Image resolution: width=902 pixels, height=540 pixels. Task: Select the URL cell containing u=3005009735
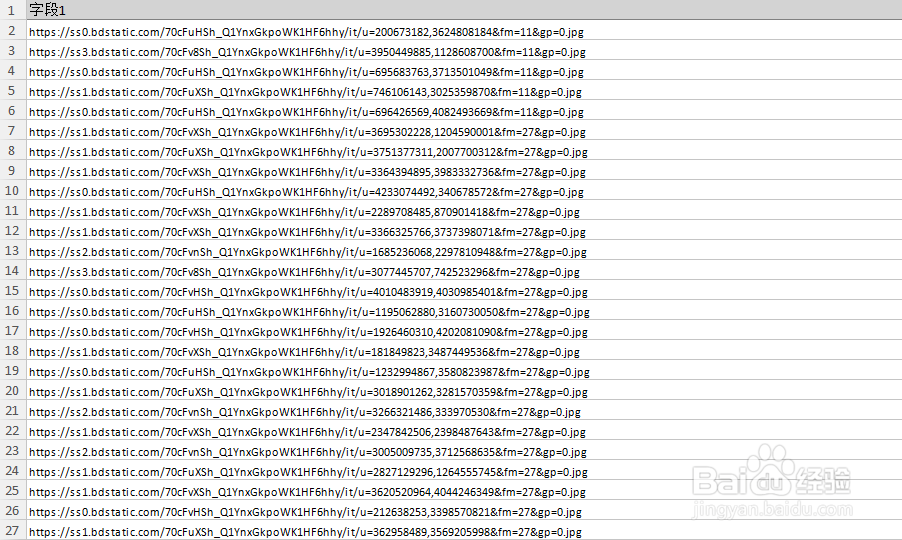pos(464,450)
